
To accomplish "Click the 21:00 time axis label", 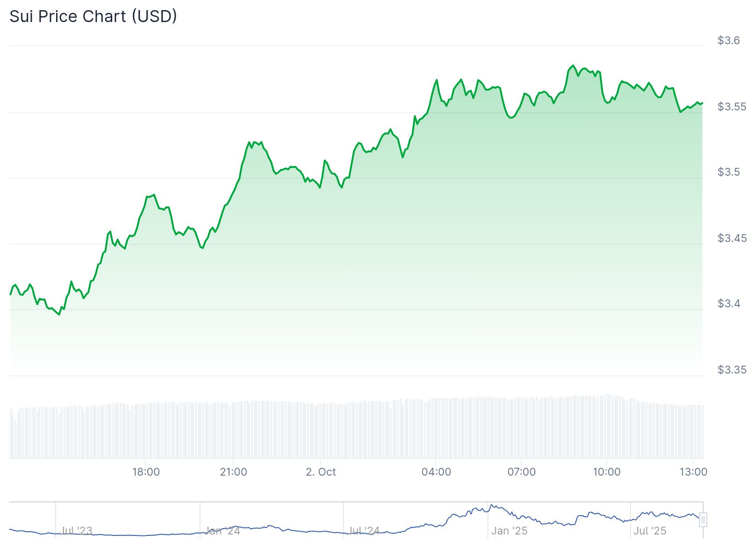I will (233, 472).
